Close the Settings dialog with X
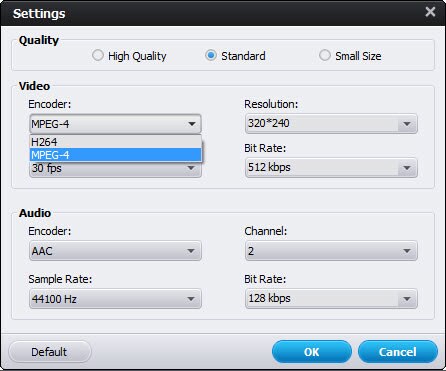Viewport: 446px width, 371px height. (x=430, y=12)
